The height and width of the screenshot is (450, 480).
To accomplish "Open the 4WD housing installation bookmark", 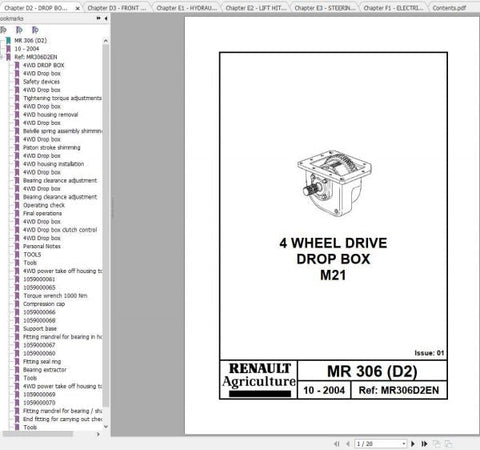I will 53,164.
